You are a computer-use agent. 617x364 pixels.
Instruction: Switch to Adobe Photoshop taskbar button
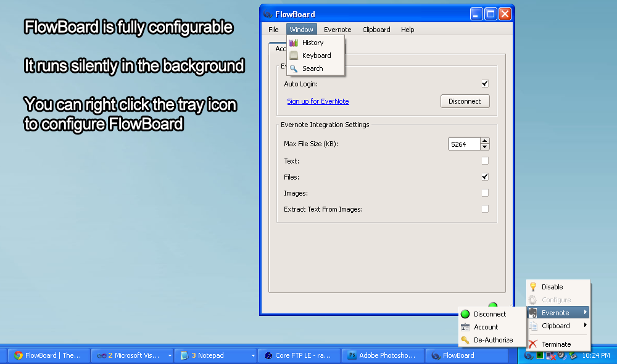click(383, 355)
